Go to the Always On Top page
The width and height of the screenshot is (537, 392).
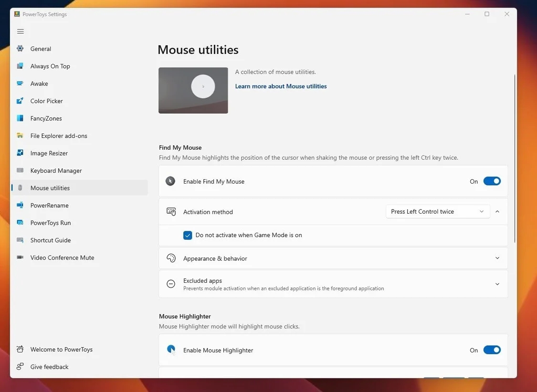[x=50, y=66]
